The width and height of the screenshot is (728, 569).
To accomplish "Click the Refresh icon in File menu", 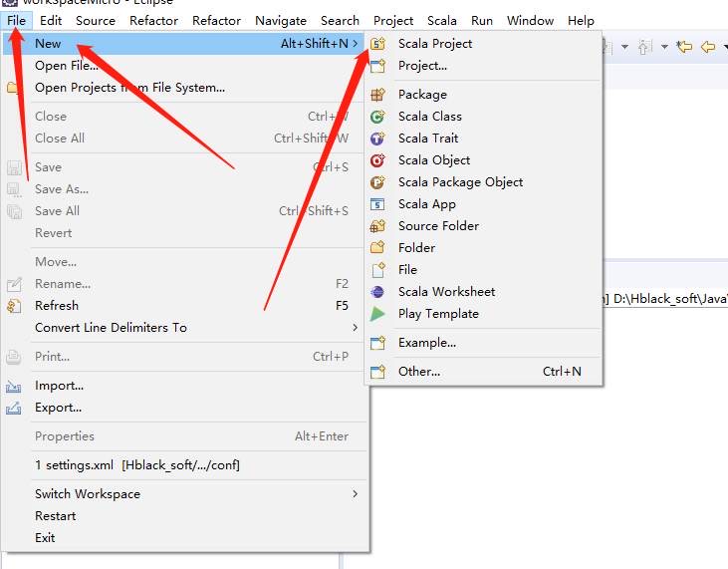I will coord(14,306).
